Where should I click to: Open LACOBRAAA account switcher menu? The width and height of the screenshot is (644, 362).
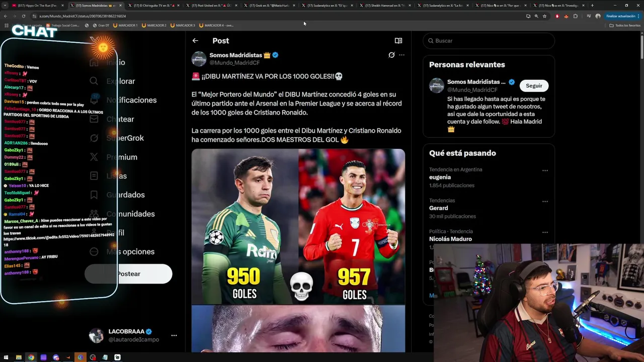[174, 335]
